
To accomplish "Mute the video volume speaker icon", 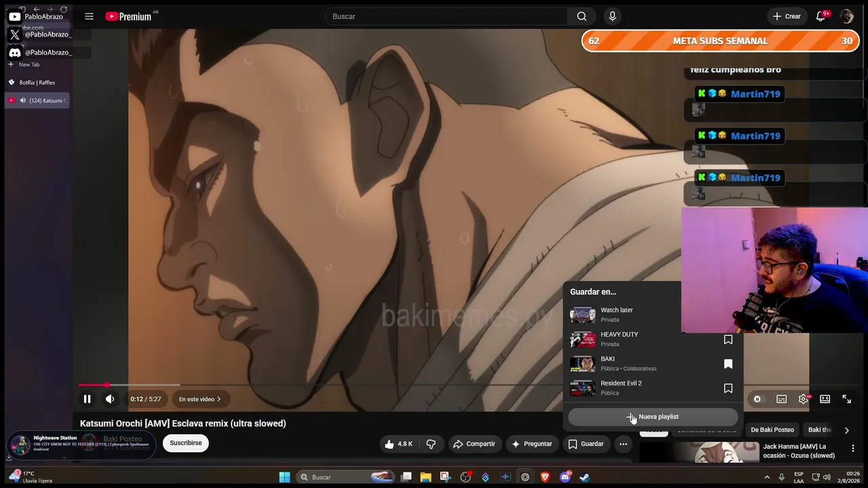I will point(110,399).
